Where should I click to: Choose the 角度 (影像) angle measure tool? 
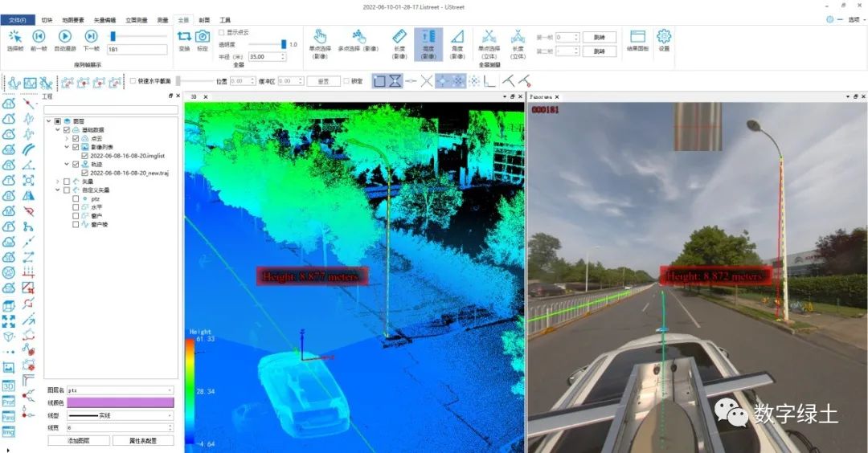pyautogui.click(x=457, y=36)
